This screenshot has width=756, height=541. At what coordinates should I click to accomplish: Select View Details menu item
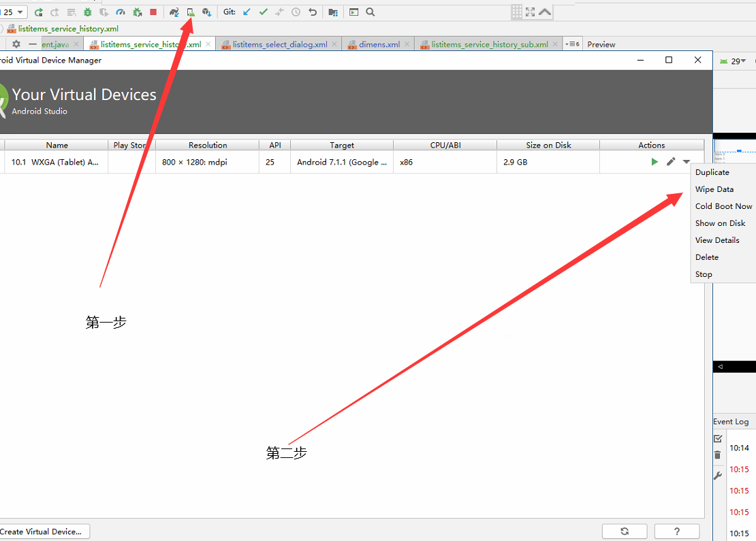pyautogui.click(x=723, y=240)
